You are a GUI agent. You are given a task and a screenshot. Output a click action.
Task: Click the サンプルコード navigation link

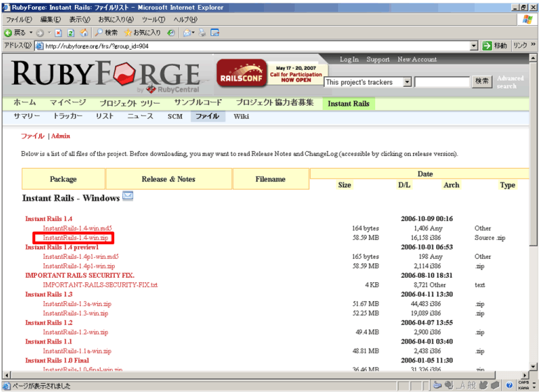coord(198,102)
